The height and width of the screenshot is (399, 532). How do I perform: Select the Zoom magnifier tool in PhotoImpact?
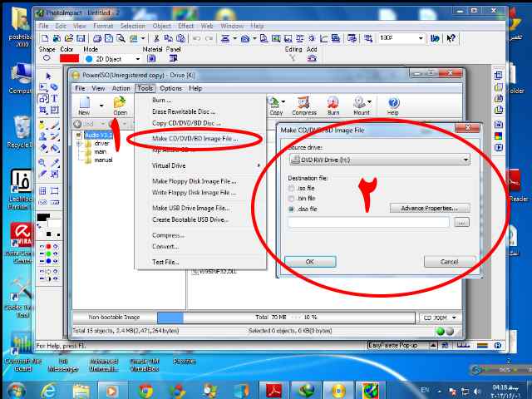coord(42,162)
